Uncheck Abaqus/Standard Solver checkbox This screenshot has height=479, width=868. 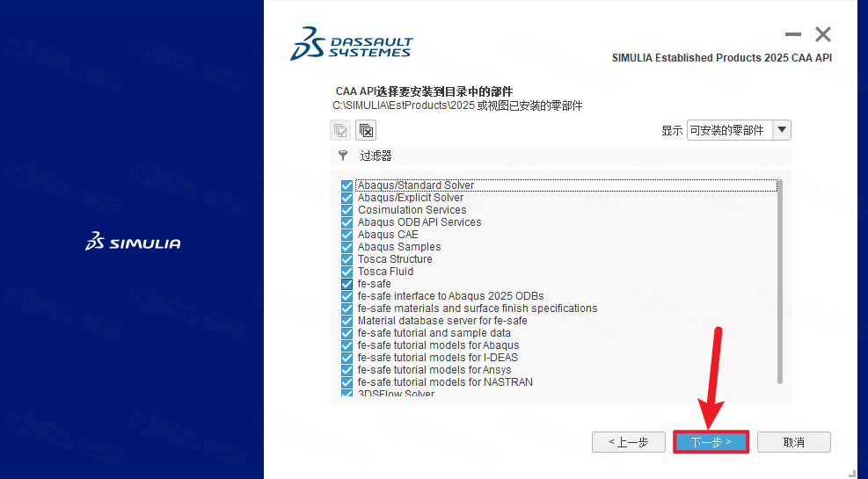click(x=347, y=185)
